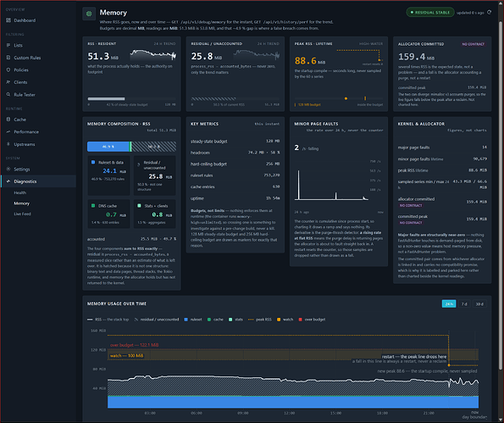Open the Rule Tester search icon
The height and width of the screenshot is (423, 504).
8,95
